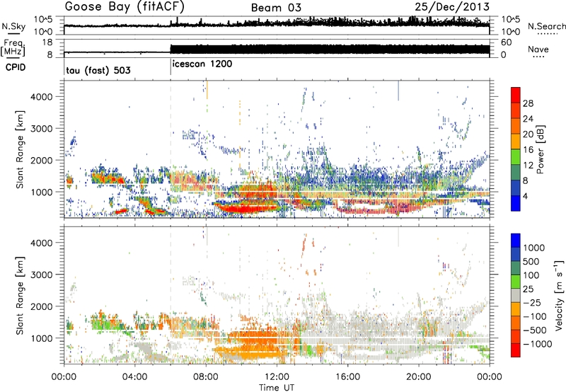
Task: Click the '-100' velocity colorbar label
Action: point(535,316)
